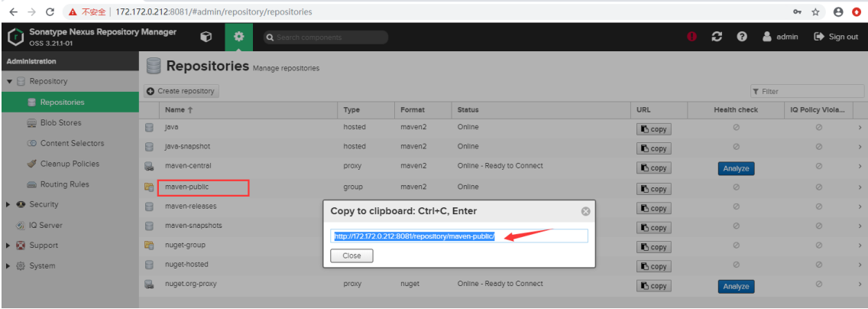This screenshot has height=309, width=868.
Task: Copy URL of the maven-releases repository
Action: point(654,208)
